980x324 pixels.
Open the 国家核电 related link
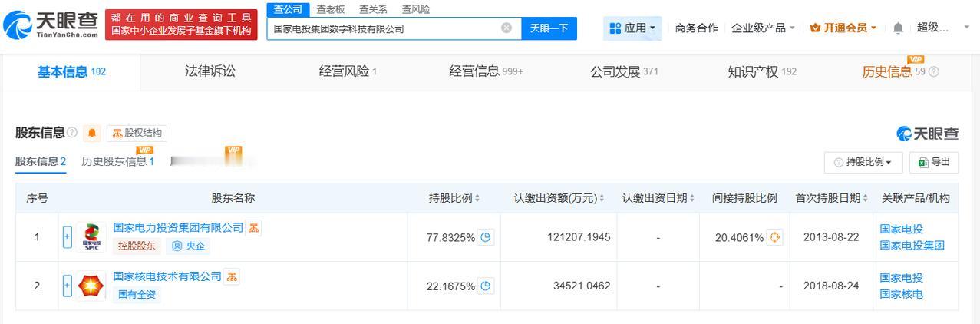(x=901, y=295)
